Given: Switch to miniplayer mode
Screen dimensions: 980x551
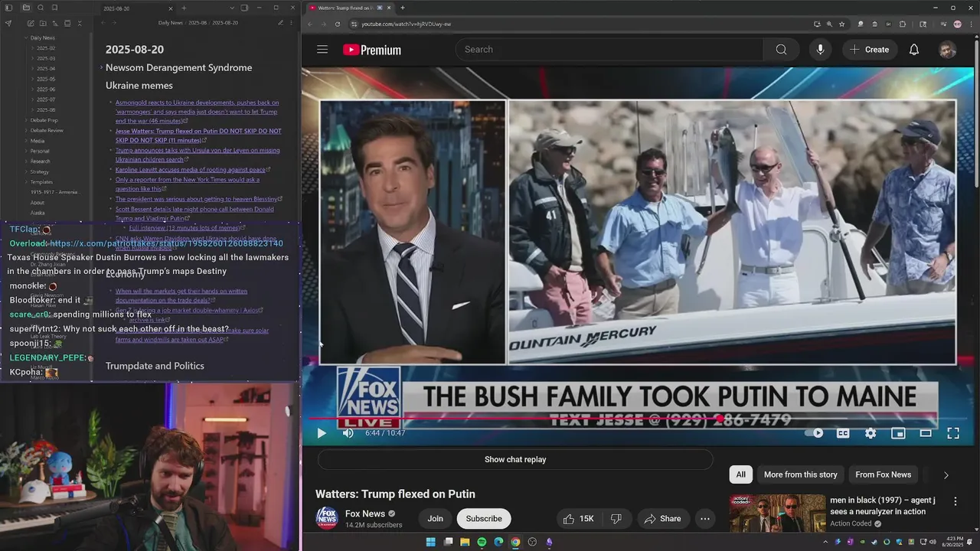Looking at the screenshot, I should [898, 433].
